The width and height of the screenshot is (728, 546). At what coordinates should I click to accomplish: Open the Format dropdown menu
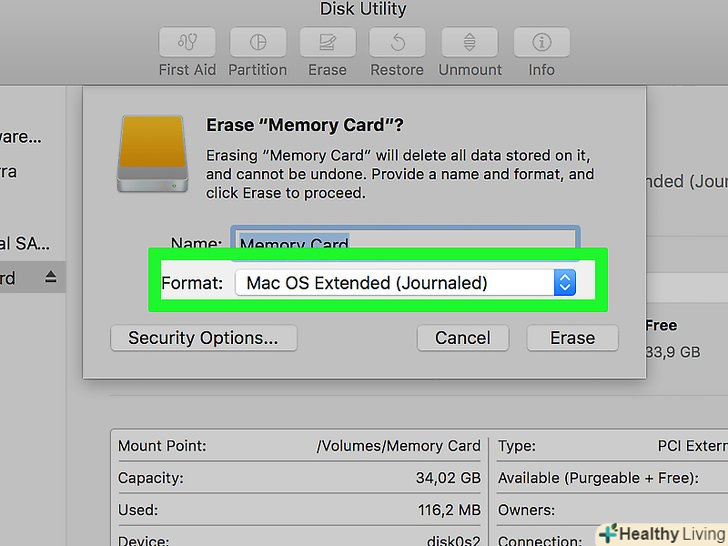[x=405, y=283]
